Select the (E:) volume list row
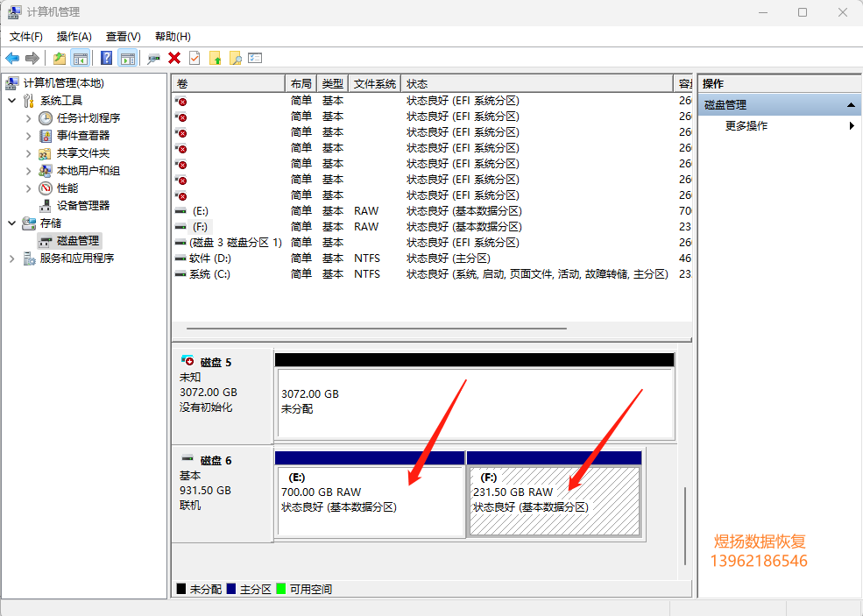 [x=432, y=211]
